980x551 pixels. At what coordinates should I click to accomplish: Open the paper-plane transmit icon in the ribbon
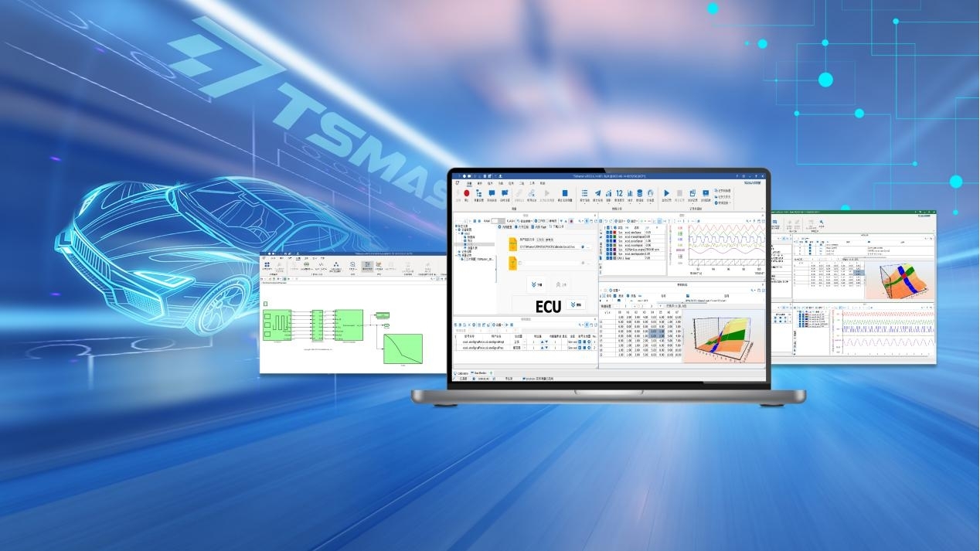597,193
